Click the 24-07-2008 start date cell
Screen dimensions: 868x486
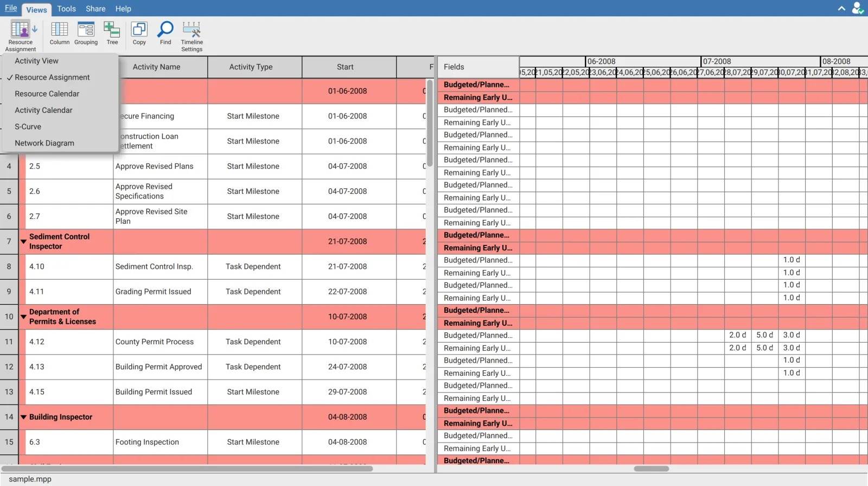tap(349, 367)
